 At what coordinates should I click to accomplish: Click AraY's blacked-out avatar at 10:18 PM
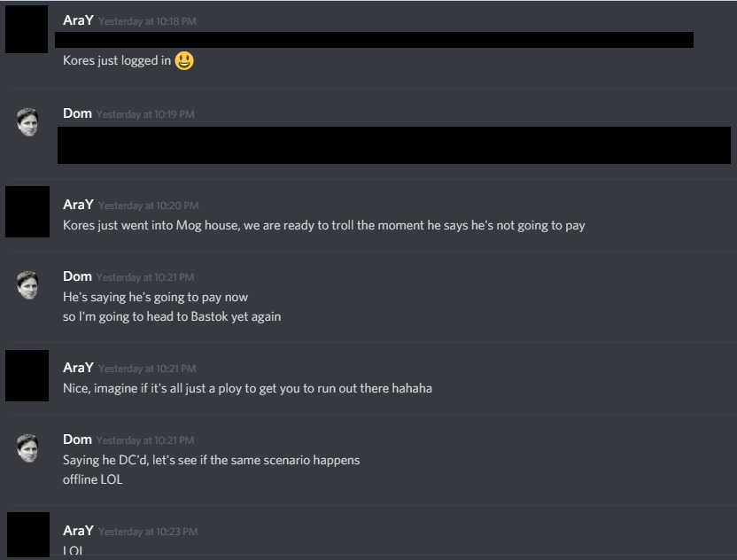pos(27,29)
